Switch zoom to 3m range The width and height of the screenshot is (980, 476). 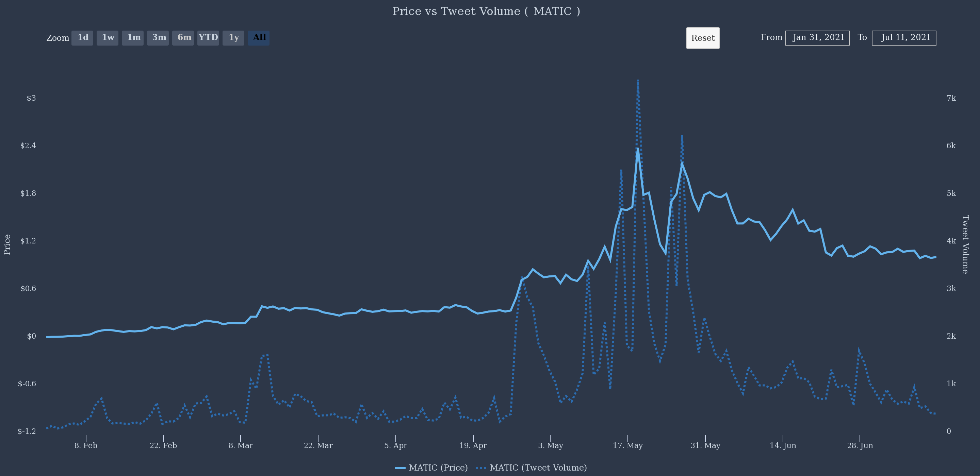(x=158, y=38)
